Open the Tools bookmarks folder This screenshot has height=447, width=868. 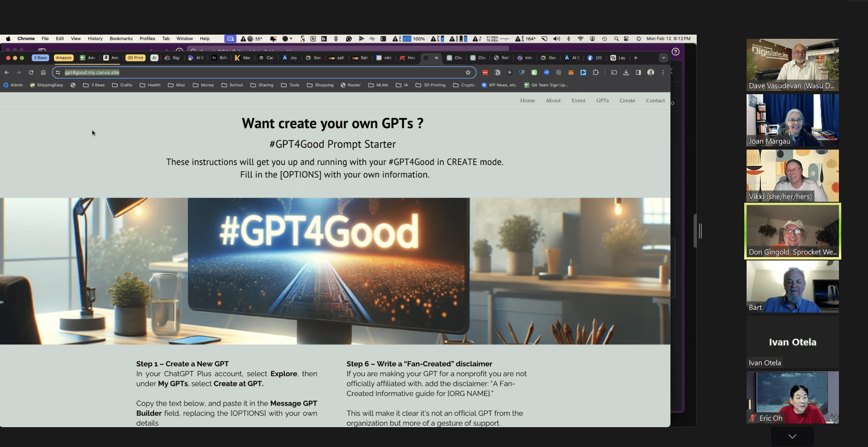[290, 85]
